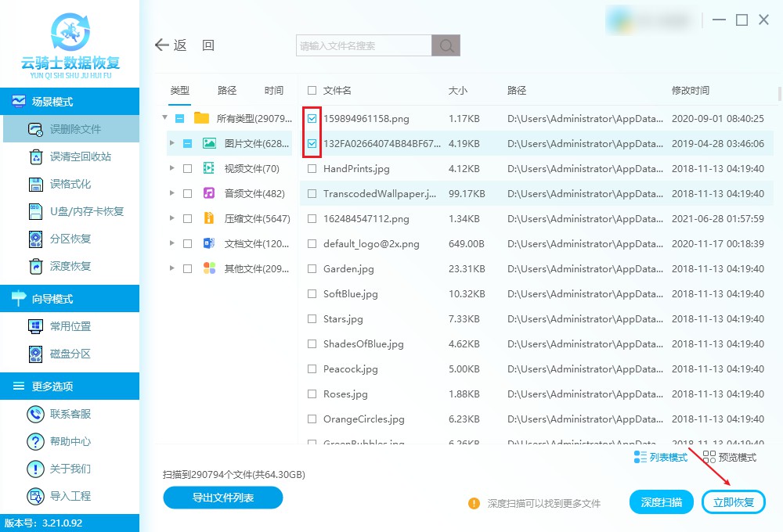Open the 帮助中心 help center
Screen dimensions: 783x532
click(70, 441)
